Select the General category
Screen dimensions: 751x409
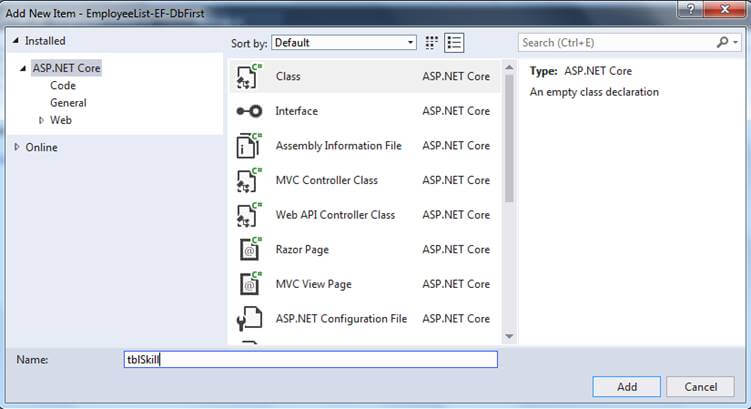(68, 102)
